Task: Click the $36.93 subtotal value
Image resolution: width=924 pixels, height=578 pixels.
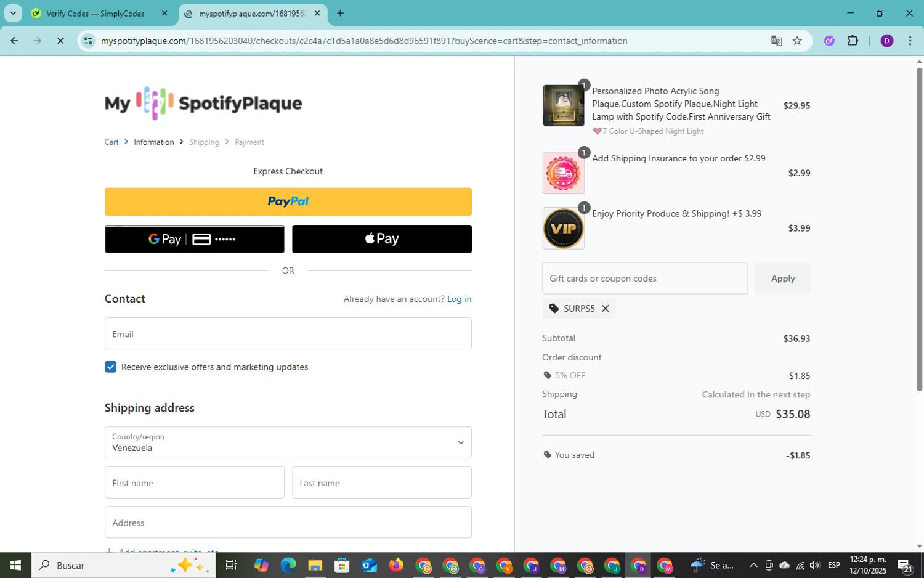Action: (x=796, y=338)
